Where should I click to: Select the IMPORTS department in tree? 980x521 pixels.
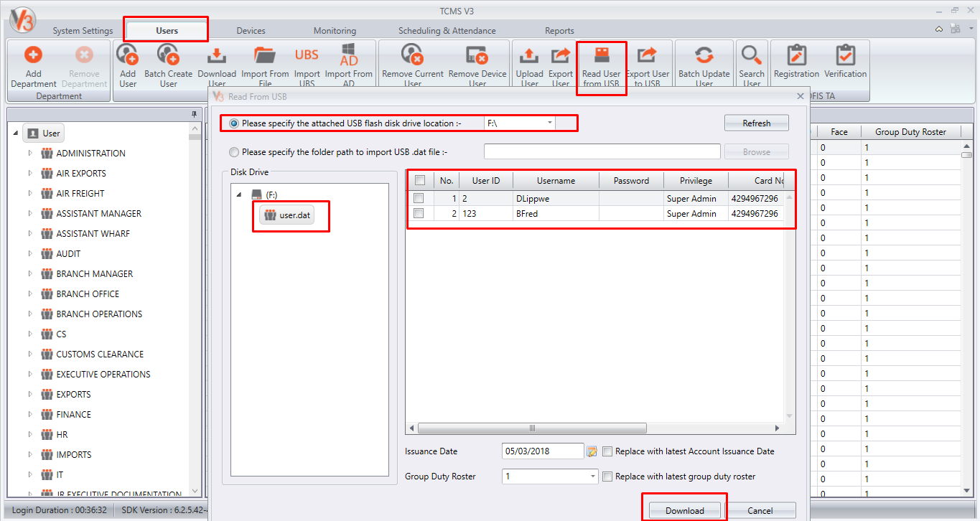(x=74, y=454)
